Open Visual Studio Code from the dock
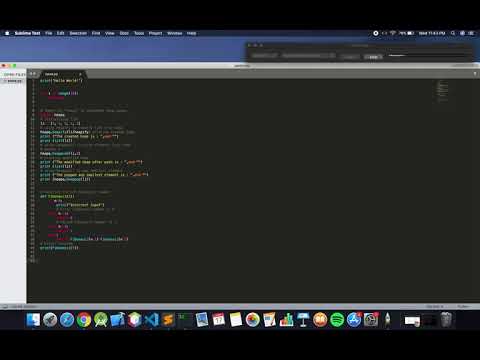 click(152, 320)
